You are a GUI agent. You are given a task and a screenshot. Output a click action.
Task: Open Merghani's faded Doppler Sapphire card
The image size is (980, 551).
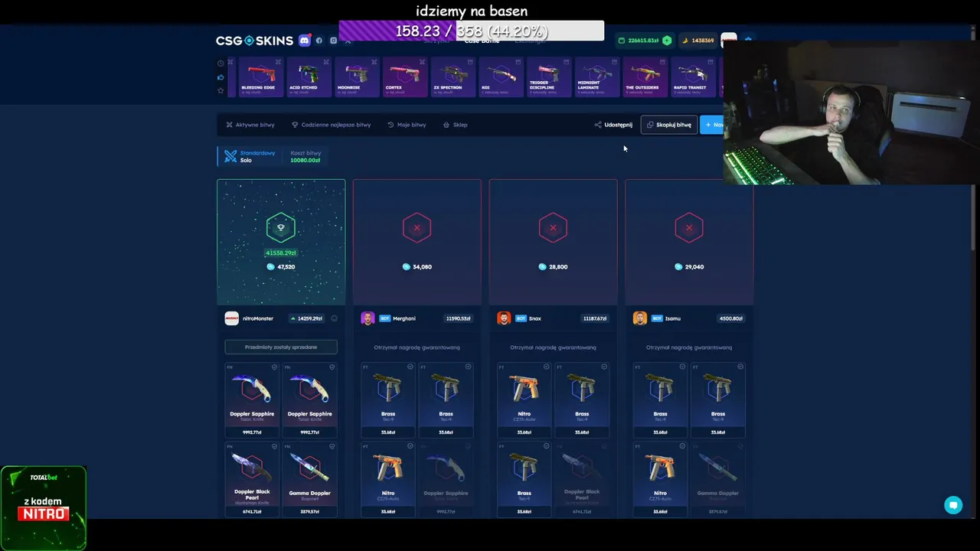tap(446, 480)
